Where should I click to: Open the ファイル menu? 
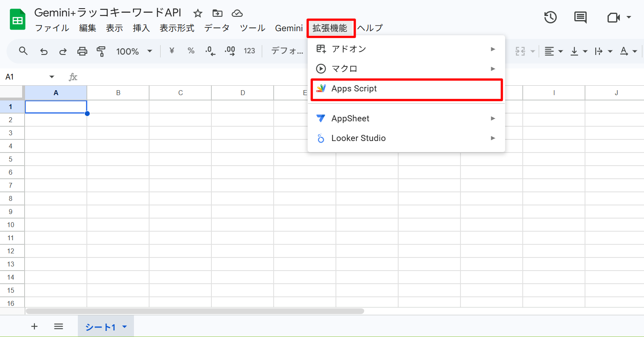click(x=52, y=28)
